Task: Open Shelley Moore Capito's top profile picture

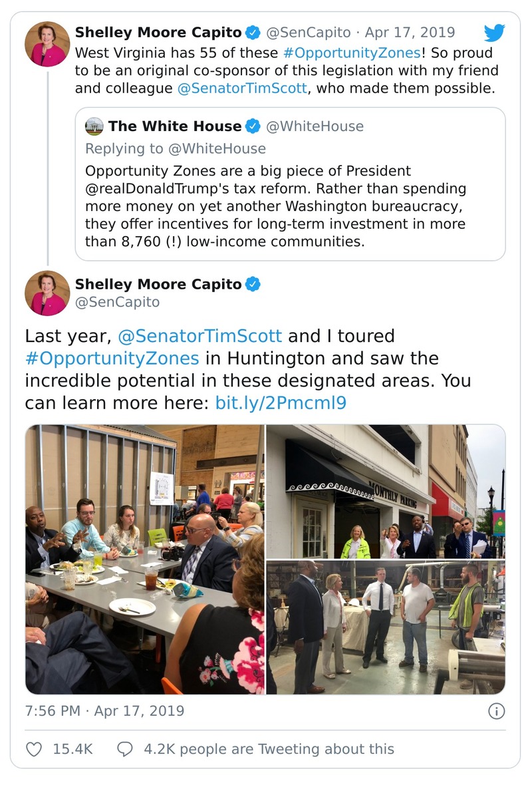Action: click(47, 44)
